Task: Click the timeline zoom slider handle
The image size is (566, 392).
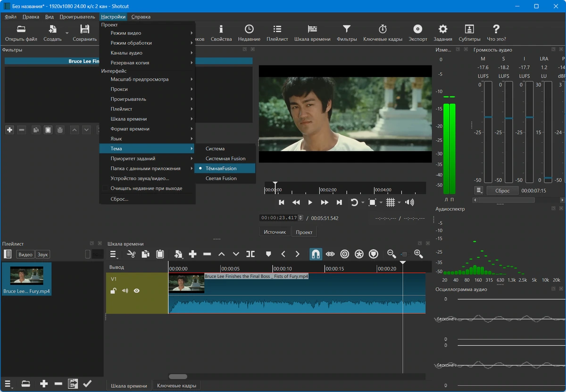Action: [404, 254]
